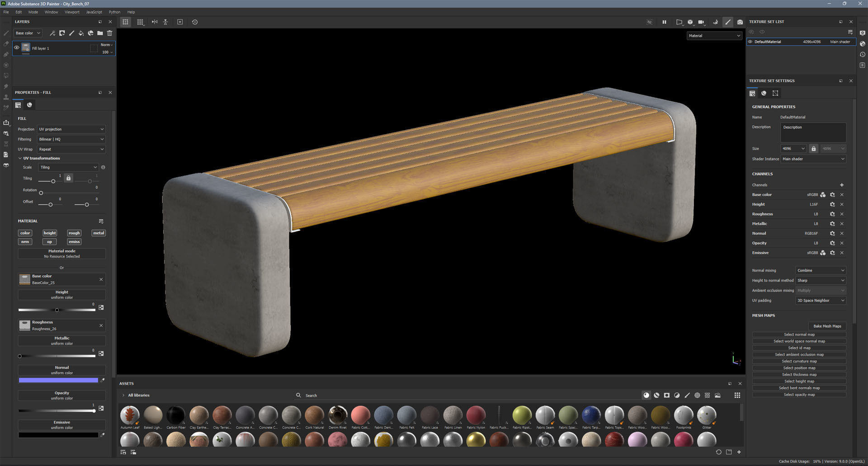
Task: Open the viewport Material mode dropdown
Action: [x=714, y=36]
